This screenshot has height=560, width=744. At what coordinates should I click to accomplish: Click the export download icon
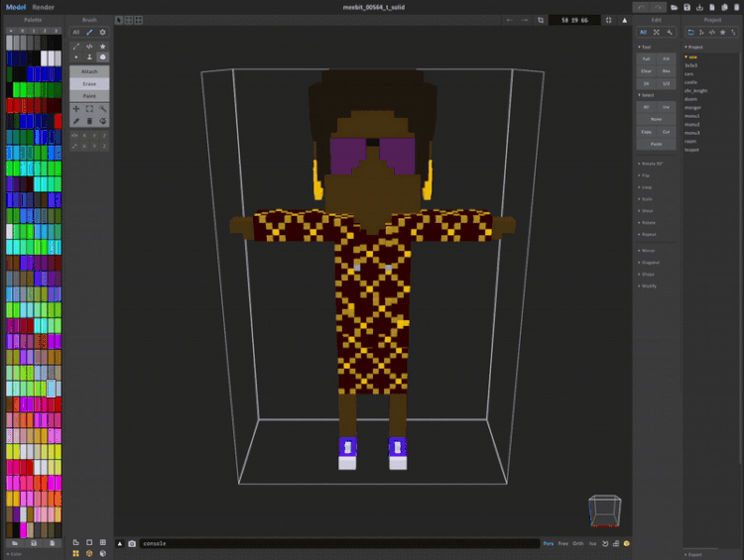699,7
